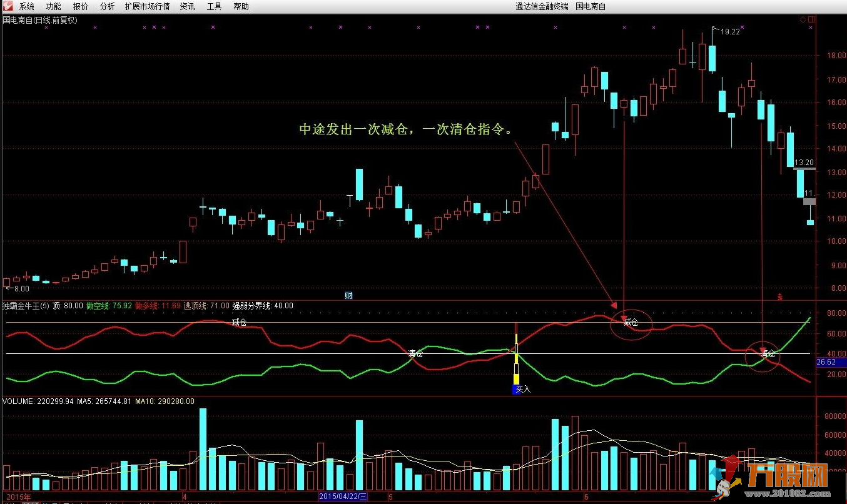Click the blue 买入 buy signal label

click(x=522, y=390)
